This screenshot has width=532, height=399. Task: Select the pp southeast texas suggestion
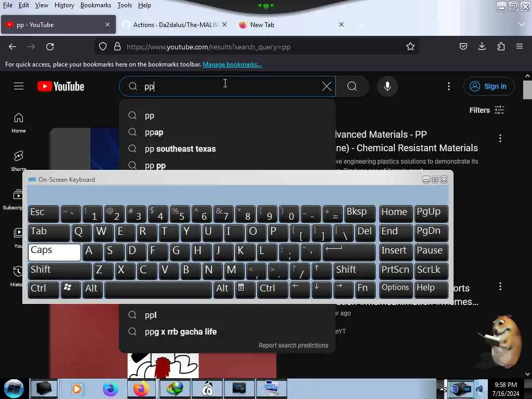coord(228,149)
